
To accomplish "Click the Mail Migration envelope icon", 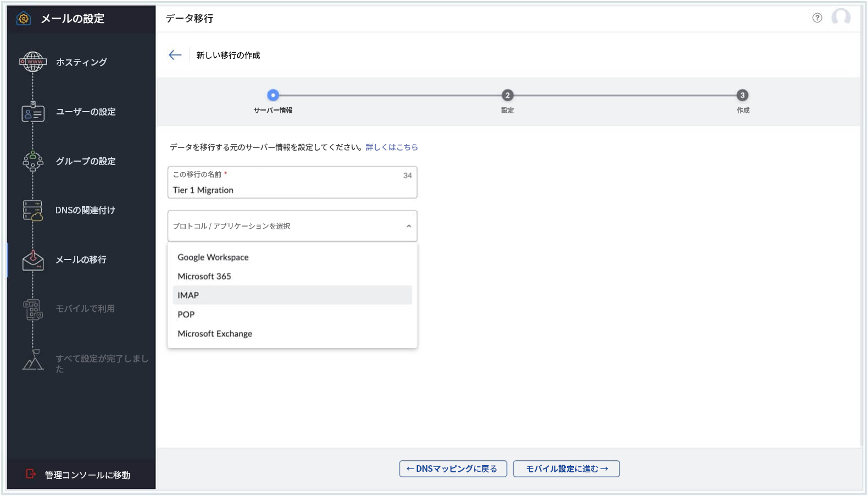I will coord(33,260).
